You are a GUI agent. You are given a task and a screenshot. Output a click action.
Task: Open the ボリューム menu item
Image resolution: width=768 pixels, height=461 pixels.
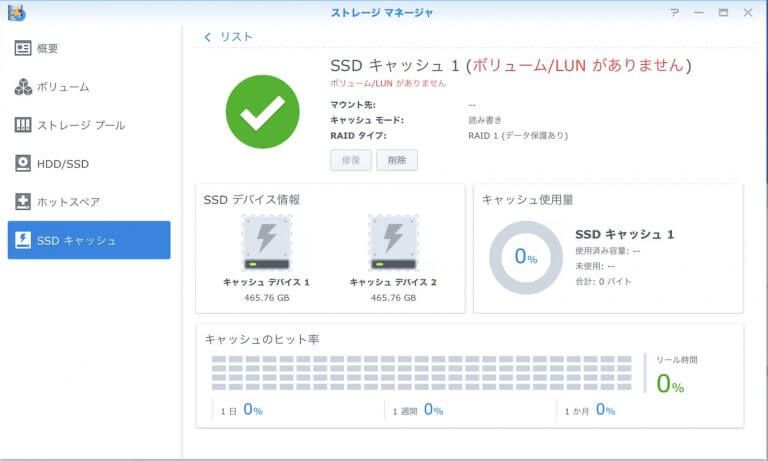(63, 87)
